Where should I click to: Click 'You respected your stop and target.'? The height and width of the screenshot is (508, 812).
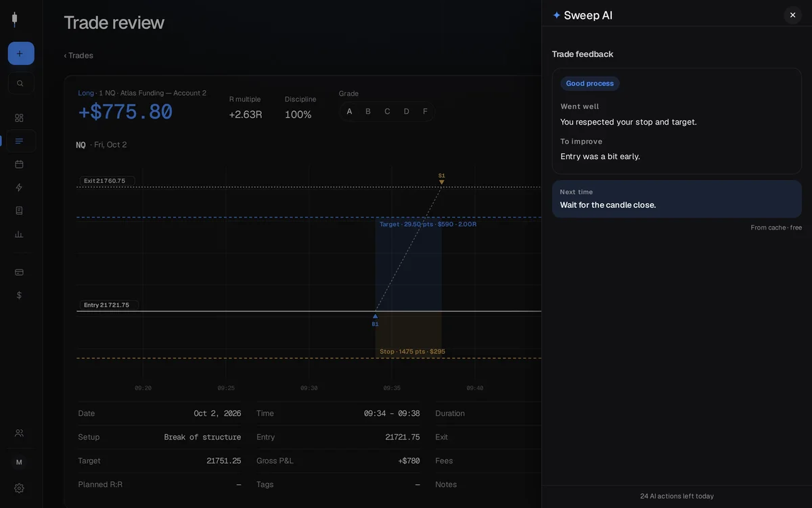629,122
